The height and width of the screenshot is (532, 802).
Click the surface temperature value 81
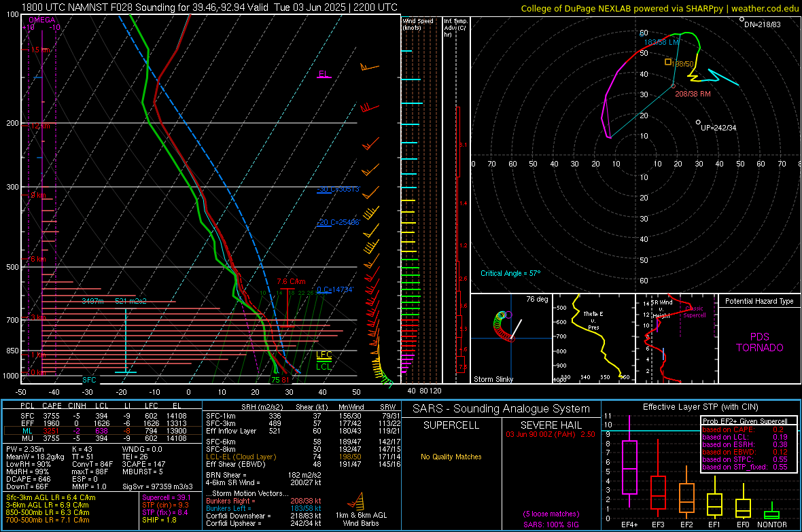(285, 380)
